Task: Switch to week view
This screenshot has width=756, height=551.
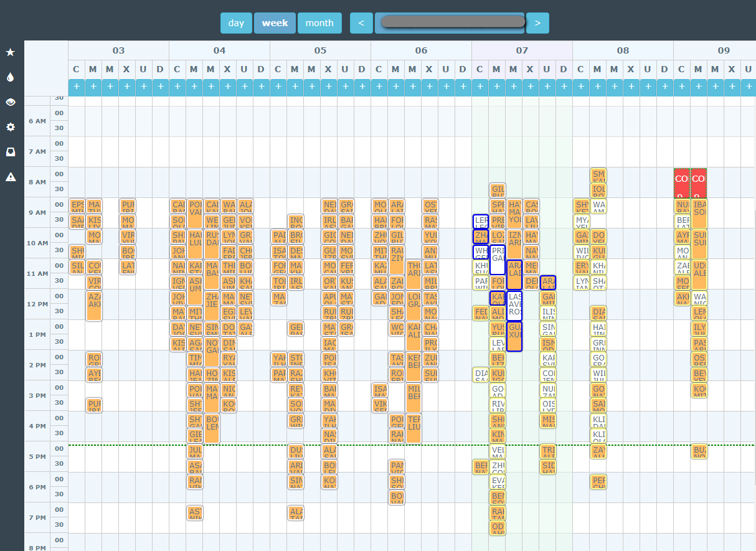Action: pos(275,23)
